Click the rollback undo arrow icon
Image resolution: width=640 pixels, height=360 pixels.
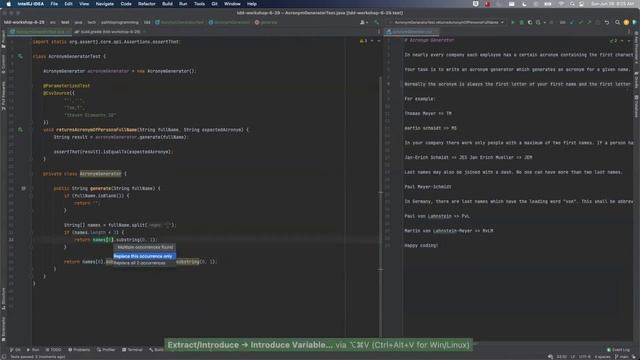[x=607, y=22]
